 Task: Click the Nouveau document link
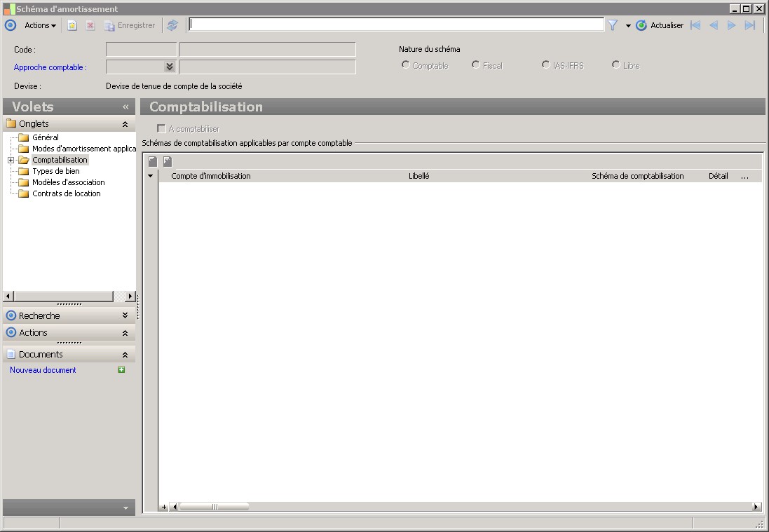click(43, 370)
